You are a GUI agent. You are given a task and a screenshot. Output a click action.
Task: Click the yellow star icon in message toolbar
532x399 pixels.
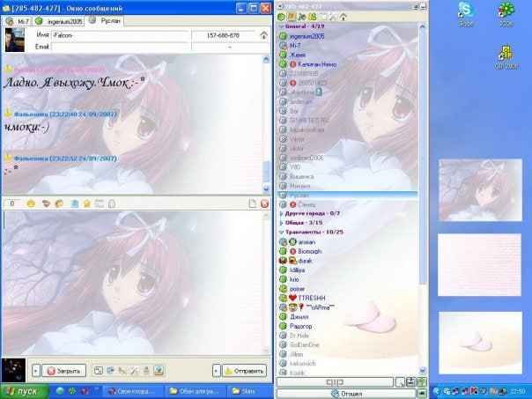click(86, 203)
